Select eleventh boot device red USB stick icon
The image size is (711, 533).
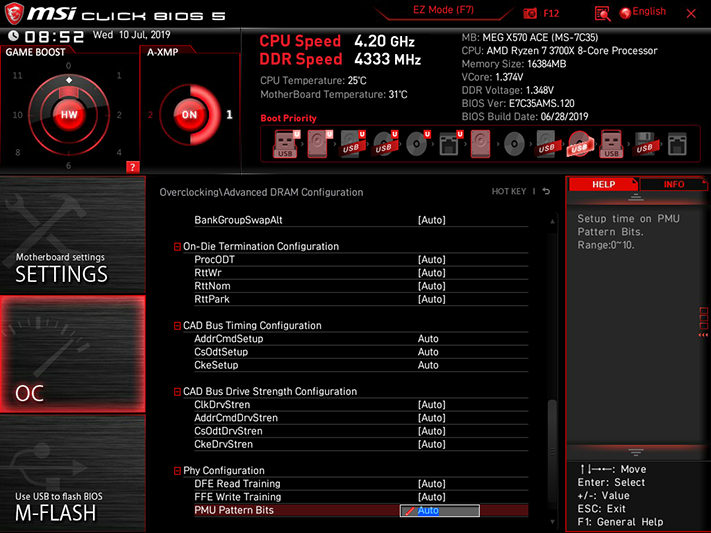(x=611, y=144)
